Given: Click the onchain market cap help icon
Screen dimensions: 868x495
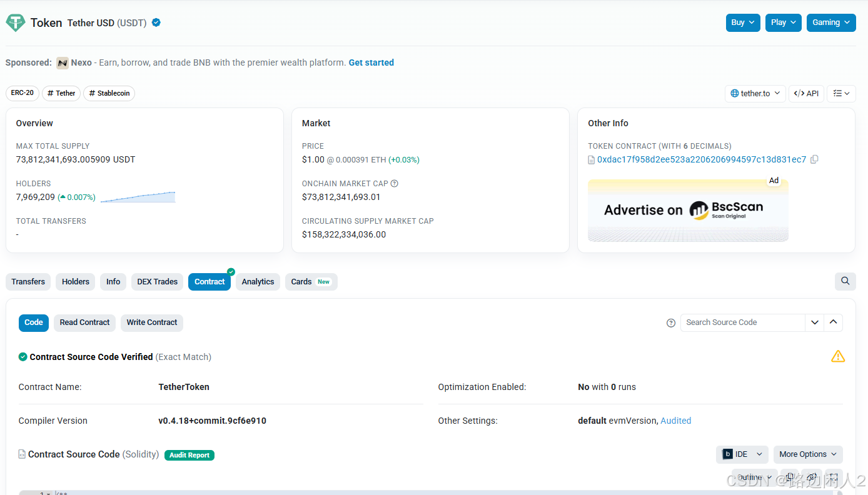Looking at the screenshot, I should [395, 184].
